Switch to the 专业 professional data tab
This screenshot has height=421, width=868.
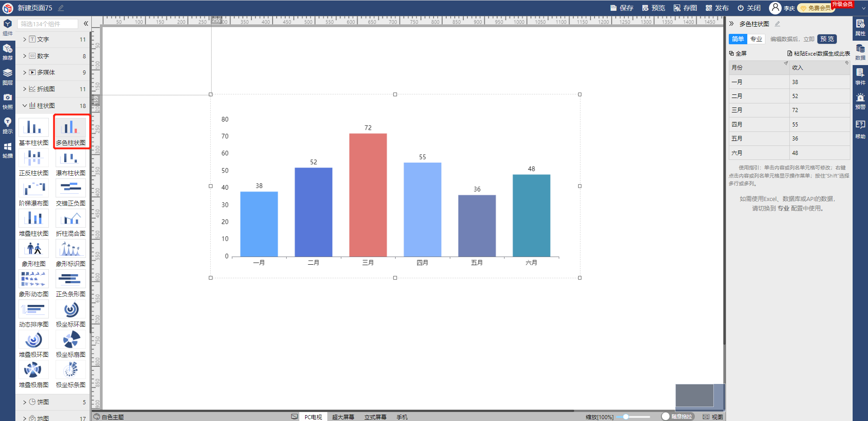pos(756,39)
